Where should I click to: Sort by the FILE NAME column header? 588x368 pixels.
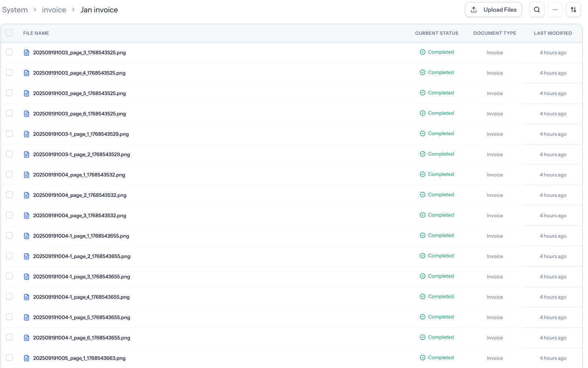(x=36, y=33)
